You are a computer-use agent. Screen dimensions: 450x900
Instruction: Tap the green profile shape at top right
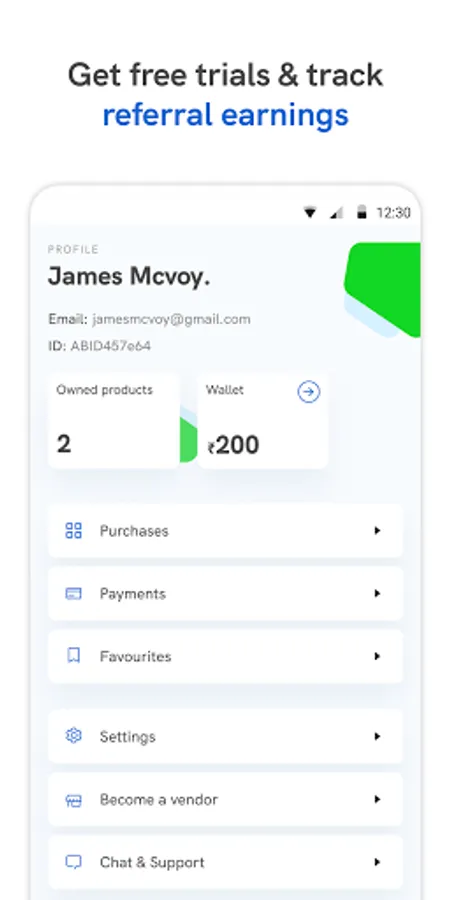[383, 289]
